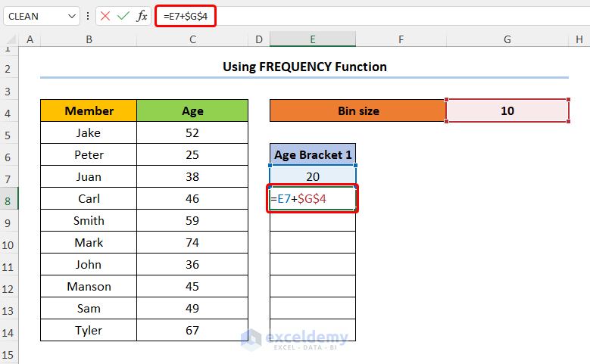Select row 7 header
This screenshot has height=364, width=590.
click(9, 177)
